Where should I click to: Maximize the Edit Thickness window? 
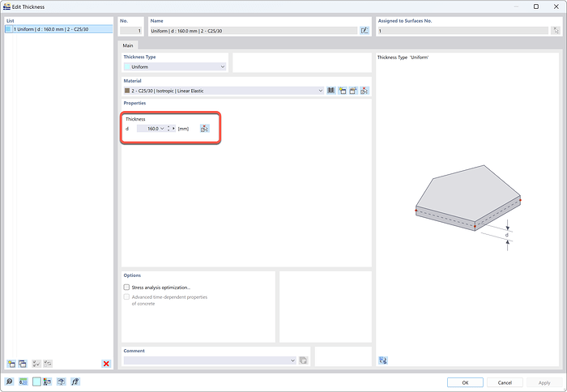click(x=536, y=6)
